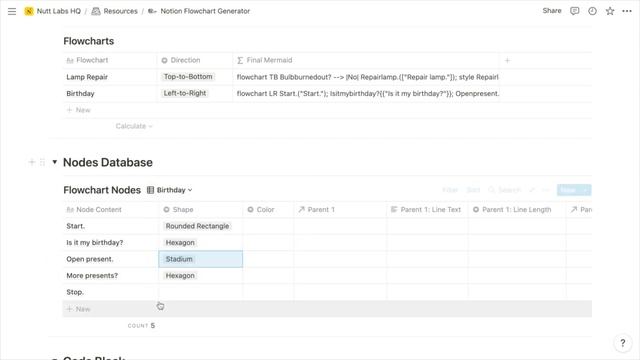Select the Top-to-Bottom direction tag

188,77
